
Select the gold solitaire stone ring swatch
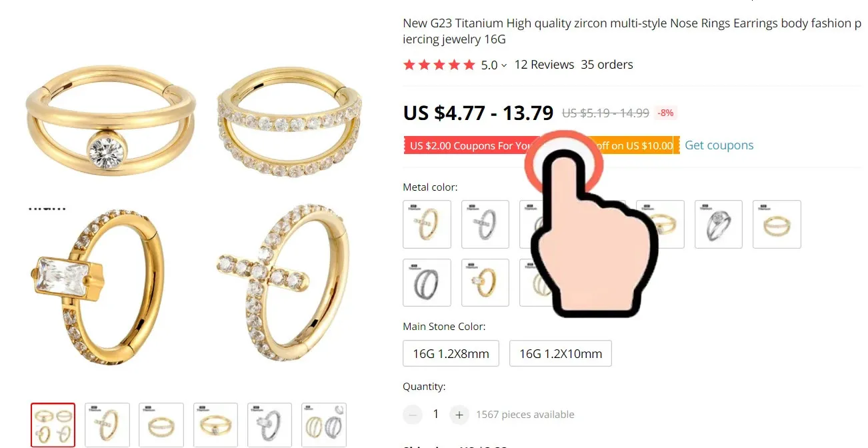[485, 283]
